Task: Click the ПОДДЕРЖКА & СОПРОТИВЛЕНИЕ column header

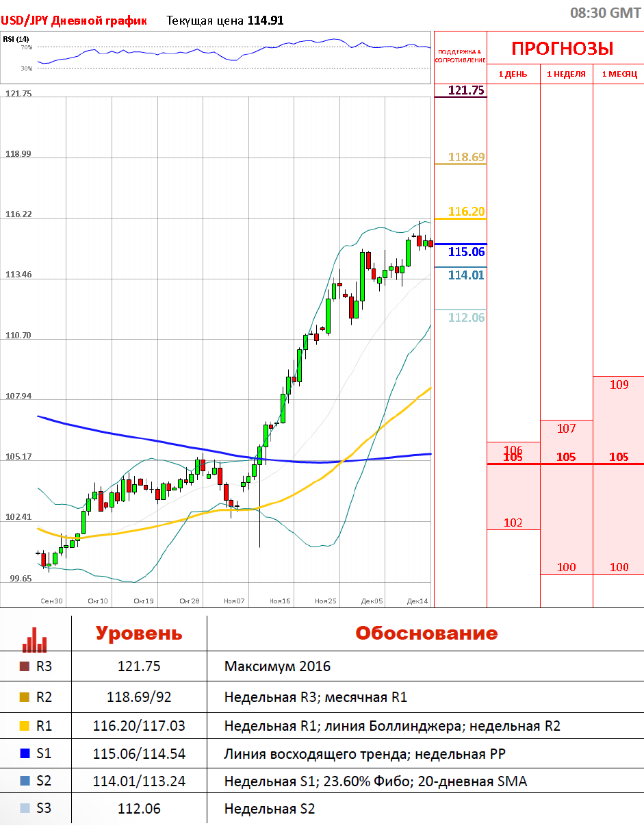Action: pyautogui.click(x=460, y=55)
